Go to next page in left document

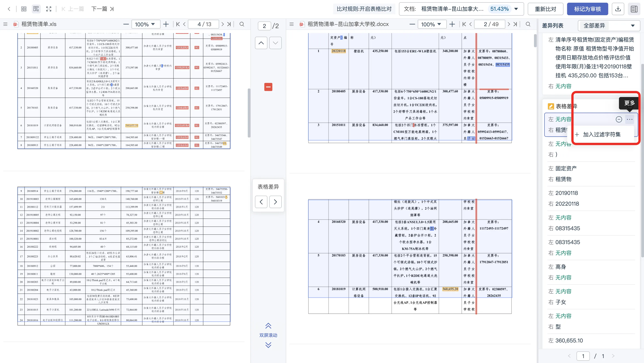click(222, 24)
